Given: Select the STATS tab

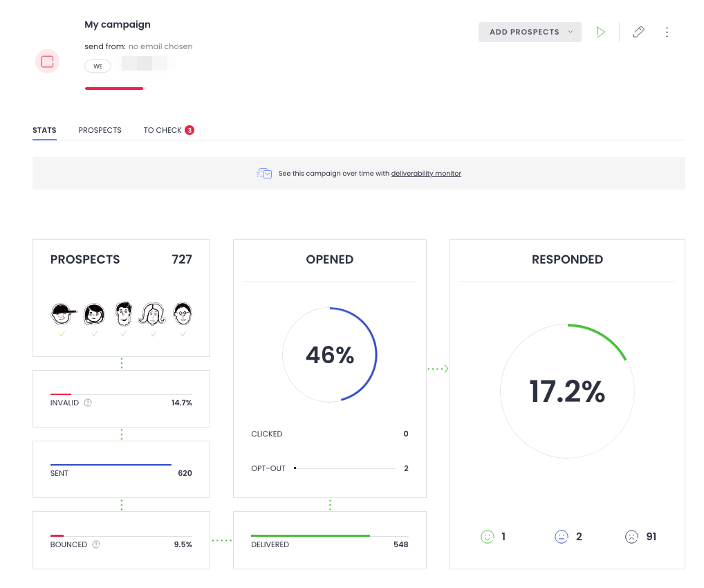Looking at the screenshot, I should tap(44, 130).
